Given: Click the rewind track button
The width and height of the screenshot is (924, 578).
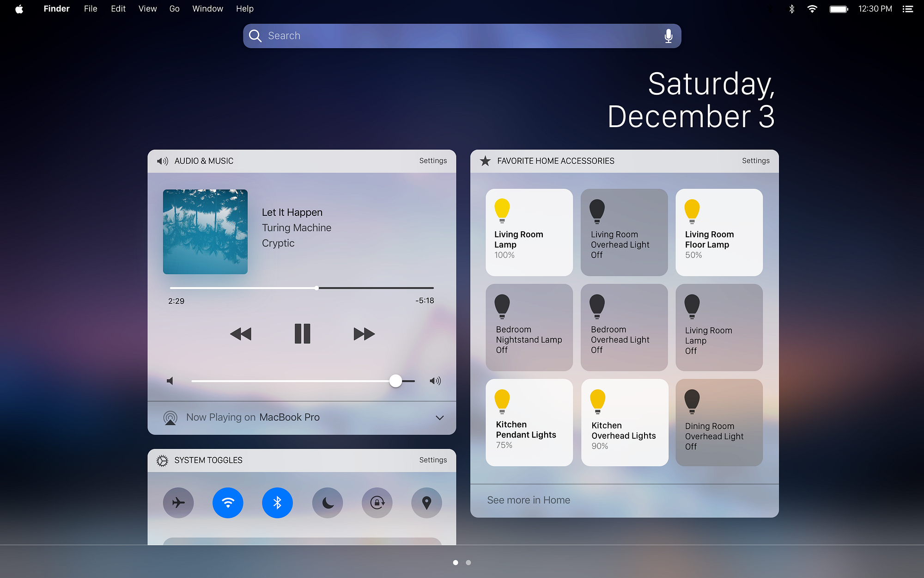Looking at the screenshot, I should coord(241,334).
